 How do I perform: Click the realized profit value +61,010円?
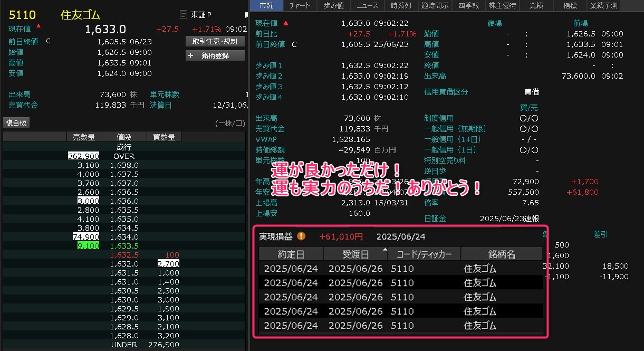click(x=341, y=236)
